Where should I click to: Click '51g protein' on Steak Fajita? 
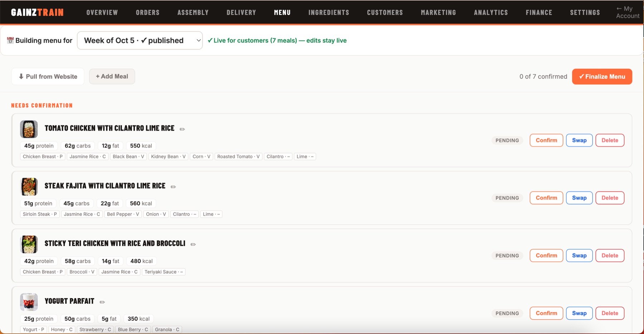pos(38,203)
